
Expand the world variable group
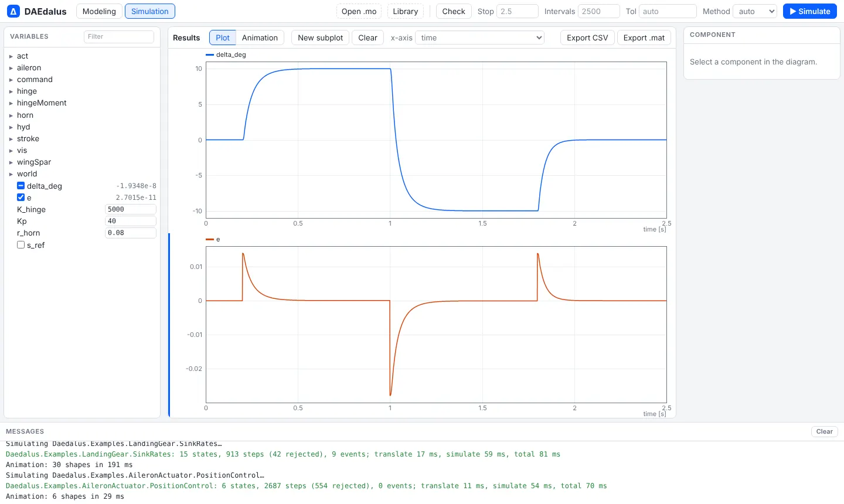[x=11, y=174]
